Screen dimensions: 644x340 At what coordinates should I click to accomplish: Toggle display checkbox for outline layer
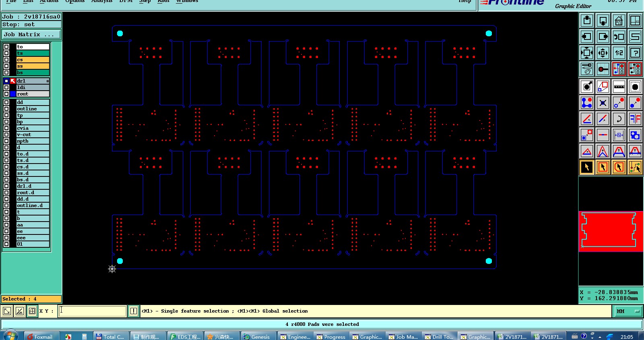(6, 109)
